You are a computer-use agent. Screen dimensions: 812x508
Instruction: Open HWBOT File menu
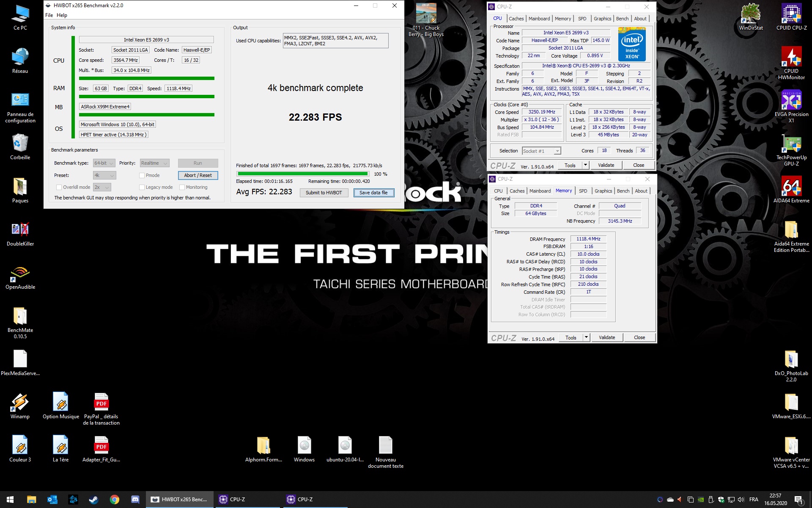click(49, 15)
